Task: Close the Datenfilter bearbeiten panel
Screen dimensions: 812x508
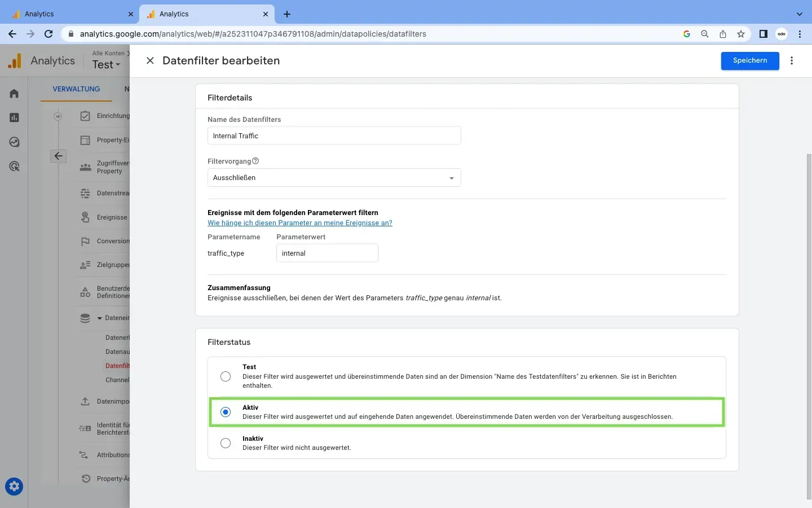Action: point(150,60)
